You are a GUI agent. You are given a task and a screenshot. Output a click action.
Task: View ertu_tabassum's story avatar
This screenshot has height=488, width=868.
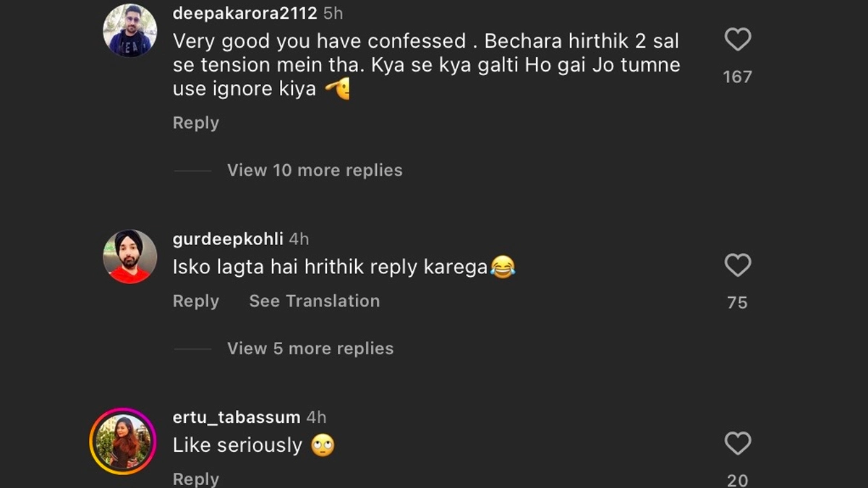tap(123, 441)
